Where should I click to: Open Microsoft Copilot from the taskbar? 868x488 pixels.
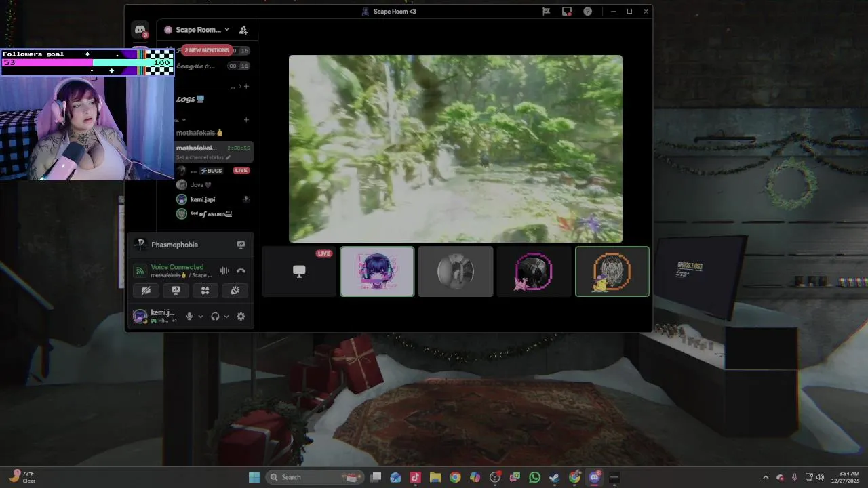coord(475,477)
